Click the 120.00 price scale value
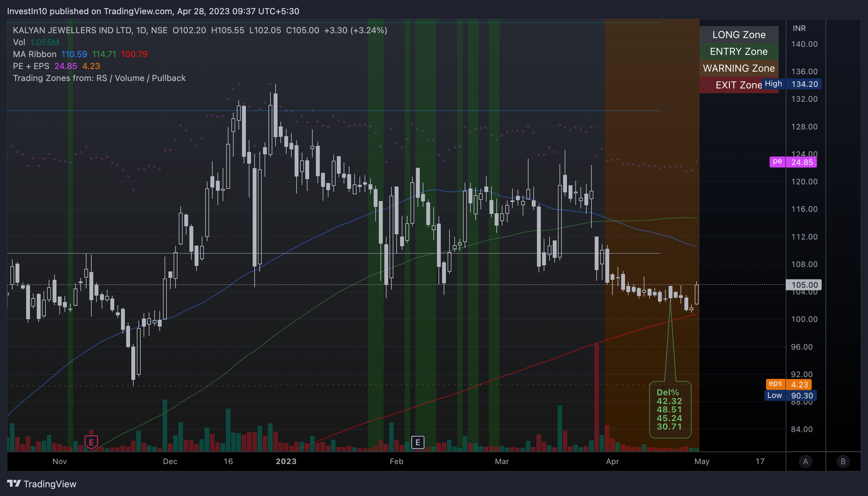This screenshot has width=868, height=496. point(804,182)
